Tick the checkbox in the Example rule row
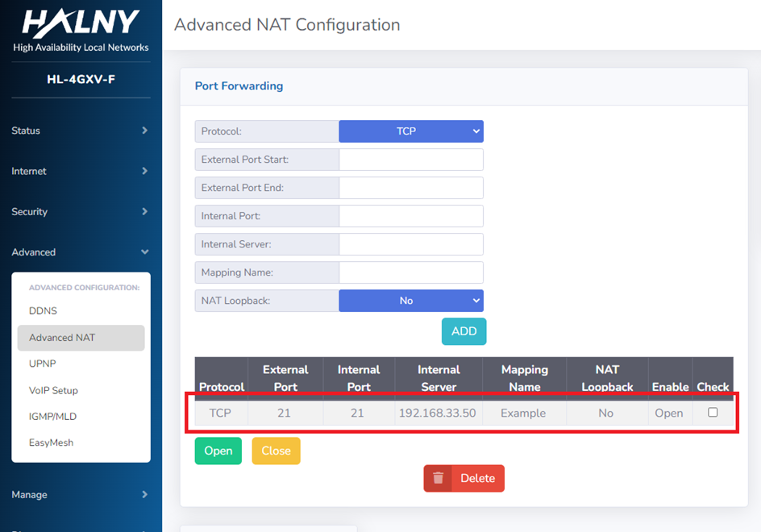This screenshot has height=532, width=761. click(x=713, y=412)
